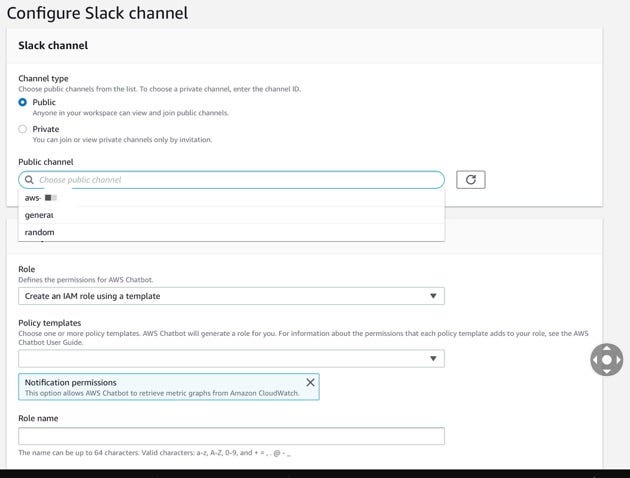Select the Public channel type radio button
This screenshot has width=630, height=478.
click(22, 102)
